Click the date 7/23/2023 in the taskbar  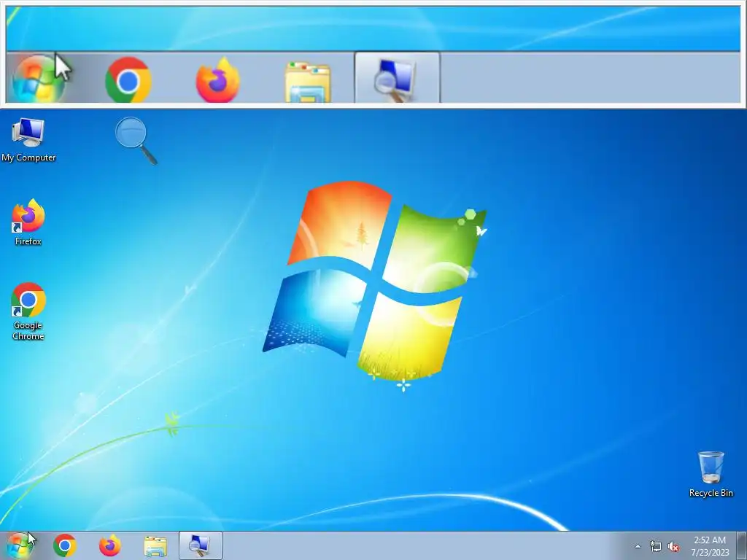[711, 553]
